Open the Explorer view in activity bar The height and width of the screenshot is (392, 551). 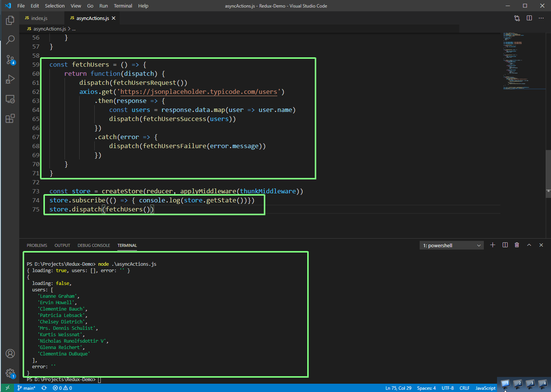pos(10,20)
